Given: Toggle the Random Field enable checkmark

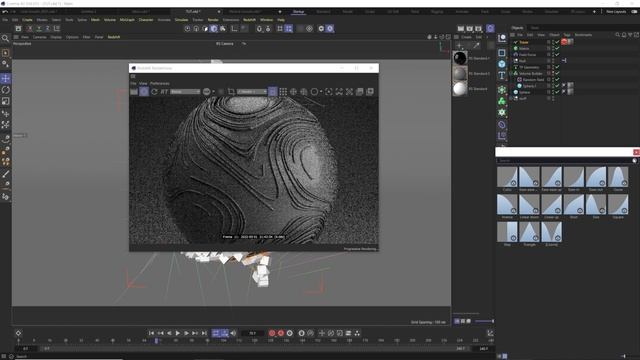Looking at the screenshot, I should tap(557, 80).
